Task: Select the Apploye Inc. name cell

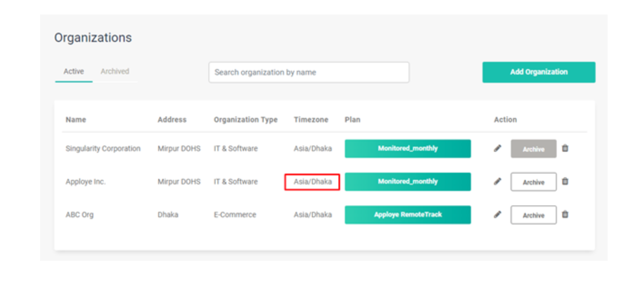Action: tap(86, 182)
